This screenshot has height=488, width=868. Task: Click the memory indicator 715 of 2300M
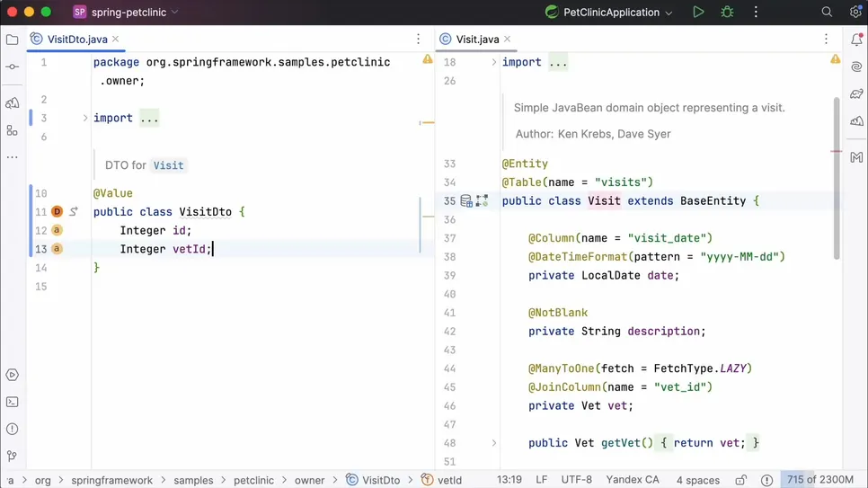[820, 480]
